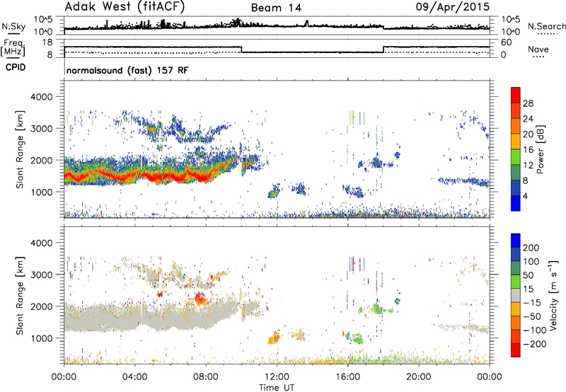Screen dimensions: 566x392
Task: Click the '12' tick on the Power scale
Action: click(x=528, y=166)
